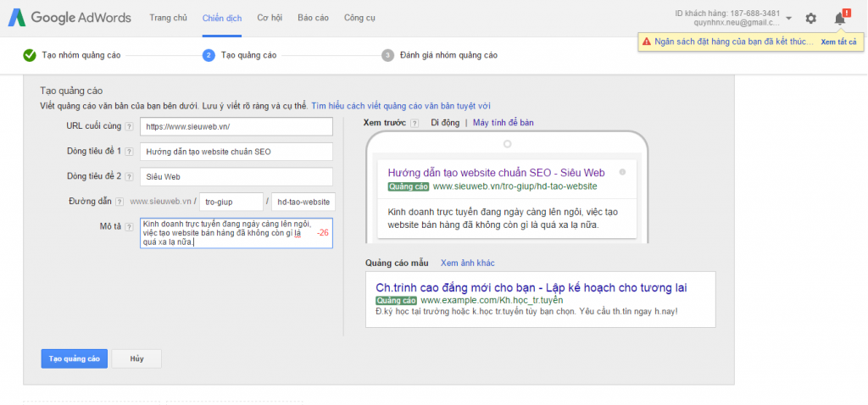The height and width of the screenshot is (405, 868).
Task: Click help icon next to URL cuối cùng
Action: point(129,127)
